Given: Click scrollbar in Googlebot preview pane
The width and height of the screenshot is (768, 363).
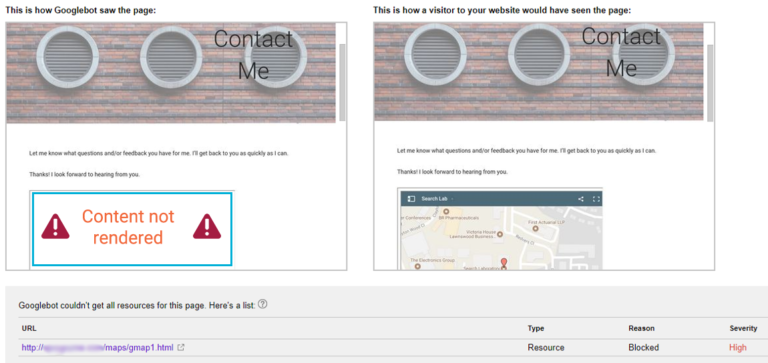Looking at the screenshot, I should [342, 82].
